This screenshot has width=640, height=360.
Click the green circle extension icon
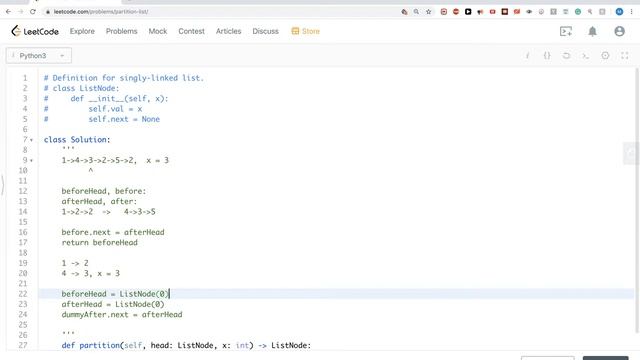[x=578, y=12]
